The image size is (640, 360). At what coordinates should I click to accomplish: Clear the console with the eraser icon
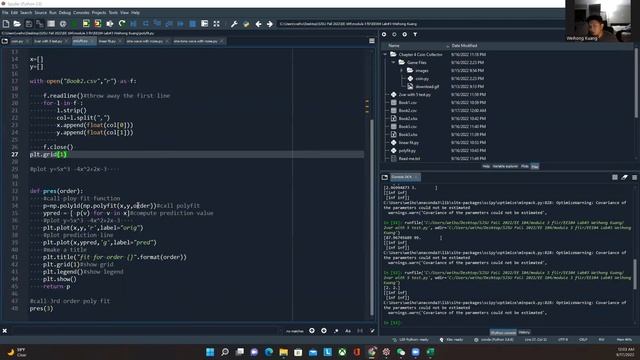coord(624,177)
